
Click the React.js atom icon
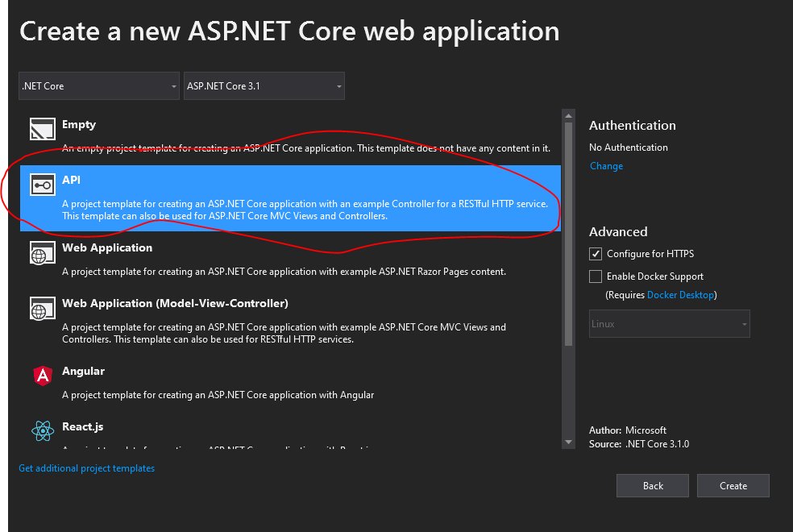click(x=43, y=431)
